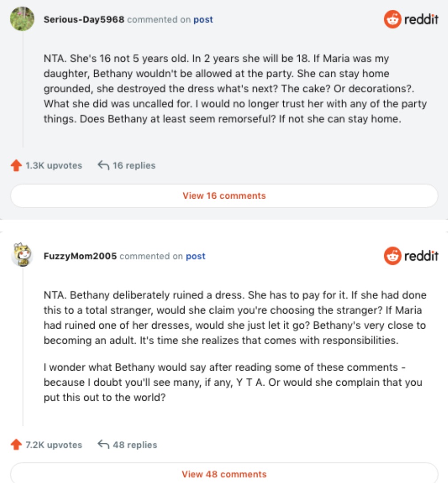Click the reply arrow icon beside 48 replies

point(103,445)
